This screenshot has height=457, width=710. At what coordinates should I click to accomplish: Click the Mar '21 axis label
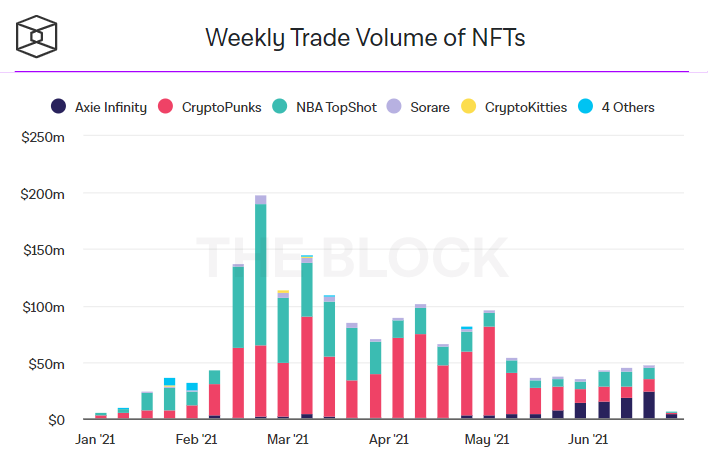pyautogui.click(x=288, y=439)
